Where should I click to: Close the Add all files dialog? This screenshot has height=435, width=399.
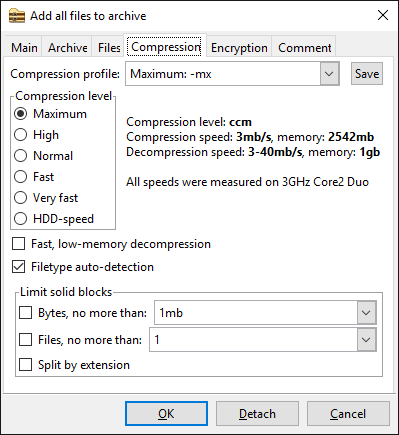[x=383, y=15]
